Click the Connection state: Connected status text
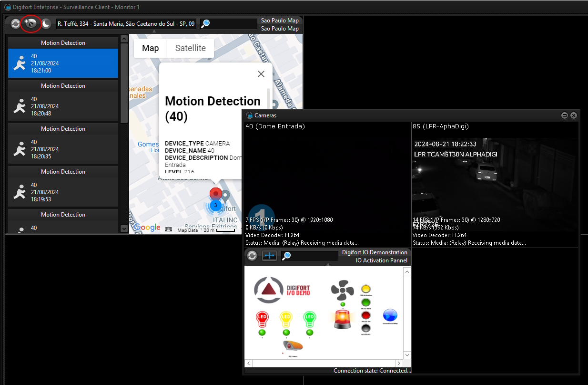This screenshot has width=588, height=385. point(372,371)
